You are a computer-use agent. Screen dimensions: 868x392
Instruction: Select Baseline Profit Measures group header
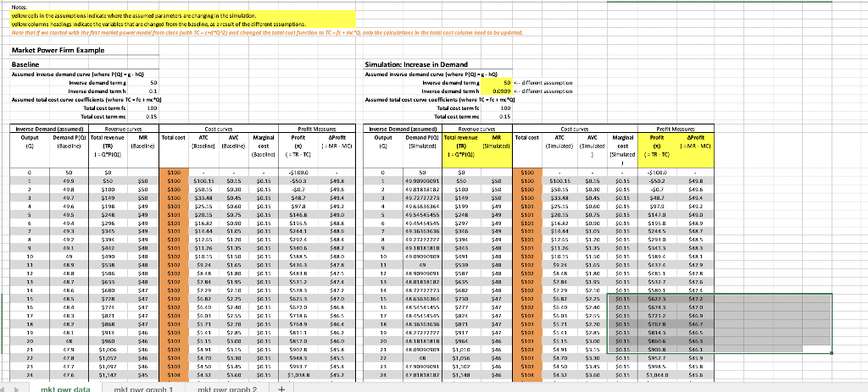tap(317, 129)
